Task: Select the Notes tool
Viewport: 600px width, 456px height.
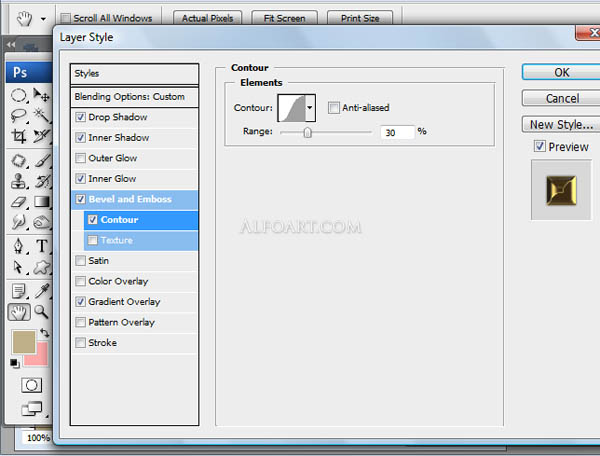Action: coord(18,292)
